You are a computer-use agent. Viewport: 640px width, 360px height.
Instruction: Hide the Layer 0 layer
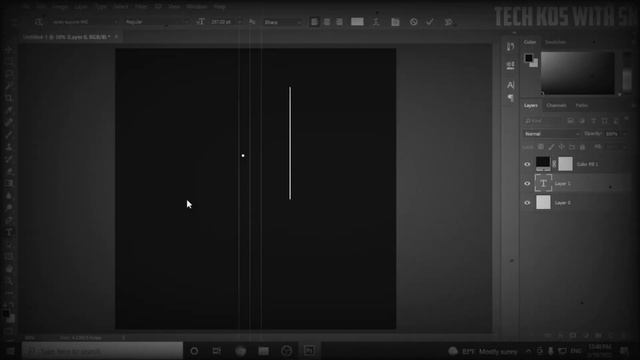[x=527, y=202]
